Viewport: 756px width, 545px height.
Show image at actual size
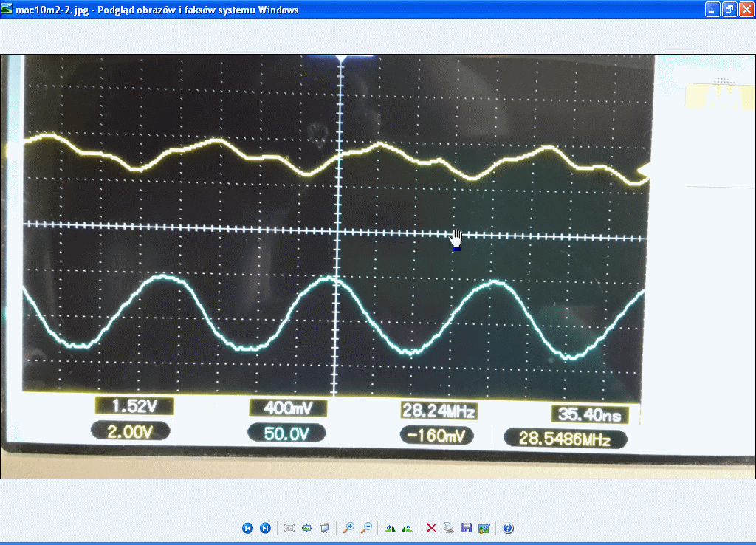(x=307, y=528)
